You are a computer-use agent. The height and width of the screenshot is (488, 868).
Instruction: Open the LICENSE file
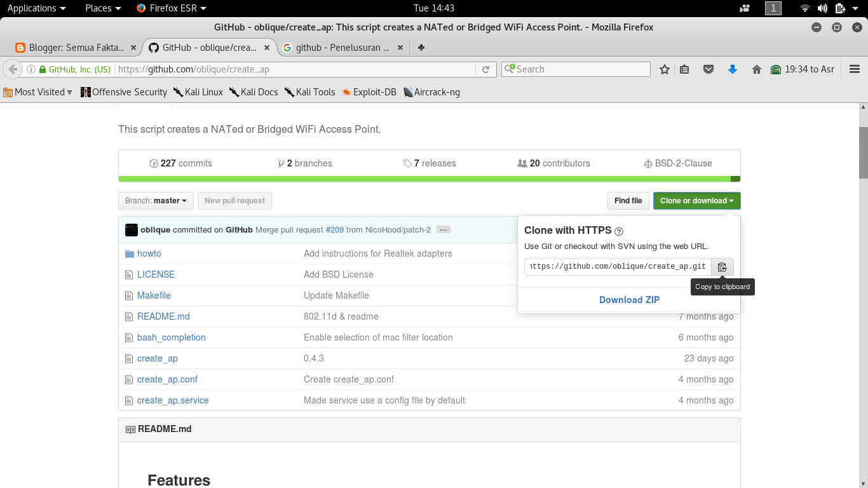(x=156, y=274)
